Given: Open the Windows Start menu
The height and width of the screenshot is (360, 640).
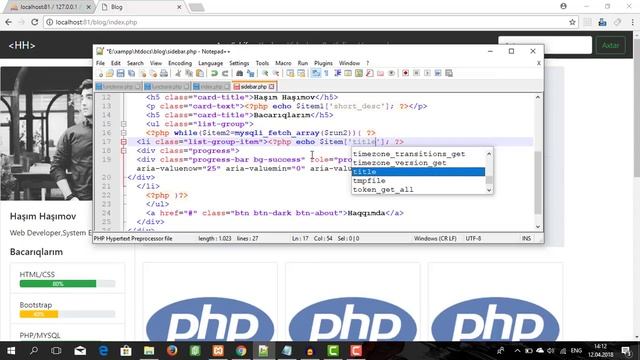Looking at the screenshot, I should [11, 351].
